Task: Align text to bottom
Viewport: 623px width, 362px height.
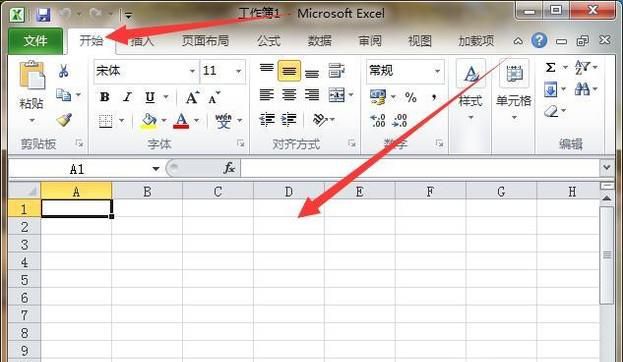Action: [x=312, y=74]
